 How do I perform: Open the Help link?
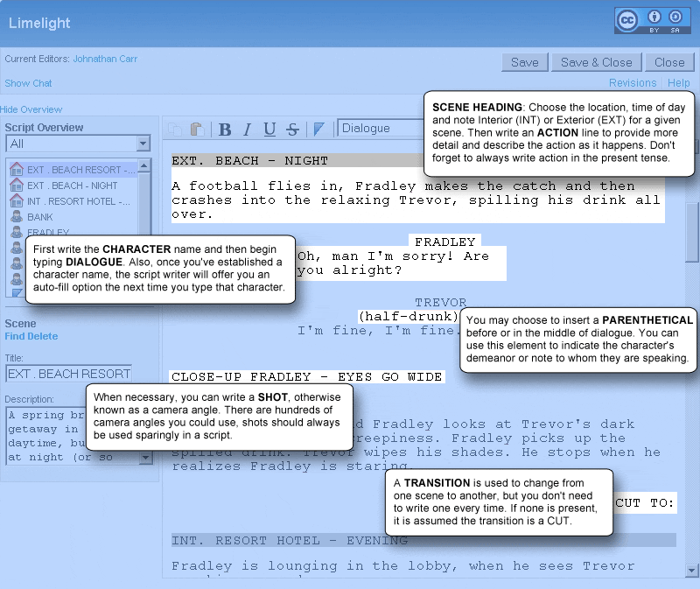pos(679,83)
